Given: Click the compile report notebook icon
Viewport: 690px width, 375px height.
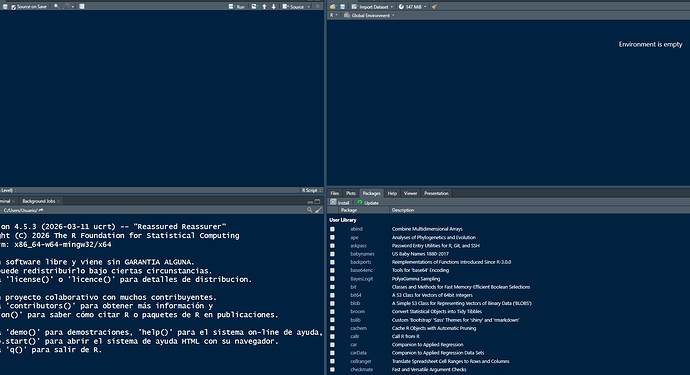Looking at the screenshot, I should (x=82, y=7).
